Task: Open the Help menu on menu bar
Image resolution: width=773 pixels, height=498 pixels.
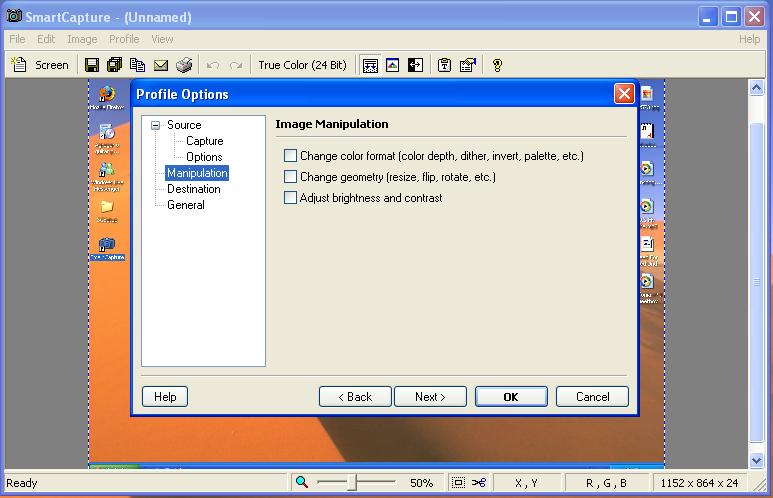Action: [x=749, y=39]
